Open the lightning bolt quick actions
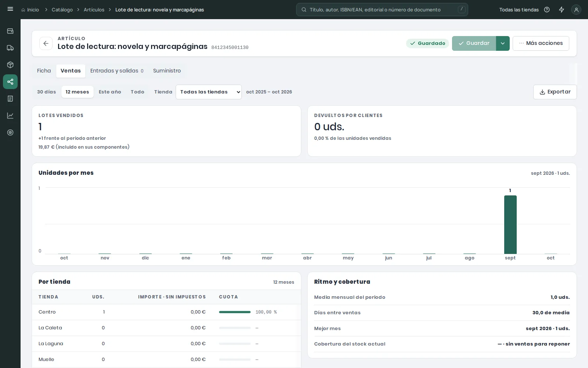The image size is (588, 368). click(x=562, y=10)
